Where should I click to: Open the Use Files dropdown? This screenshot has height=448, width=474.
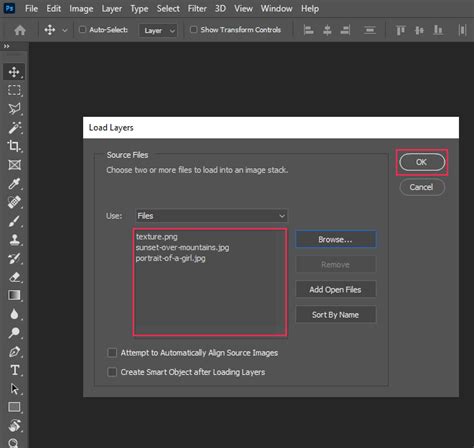pos(211,216)
